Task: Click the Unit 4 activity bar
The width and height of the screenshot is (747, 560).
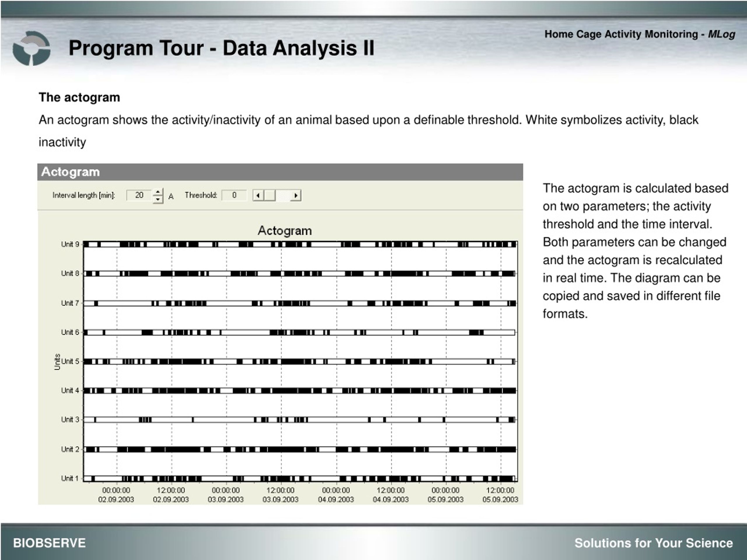Action: pyautogui.click(x=300, y=391)
